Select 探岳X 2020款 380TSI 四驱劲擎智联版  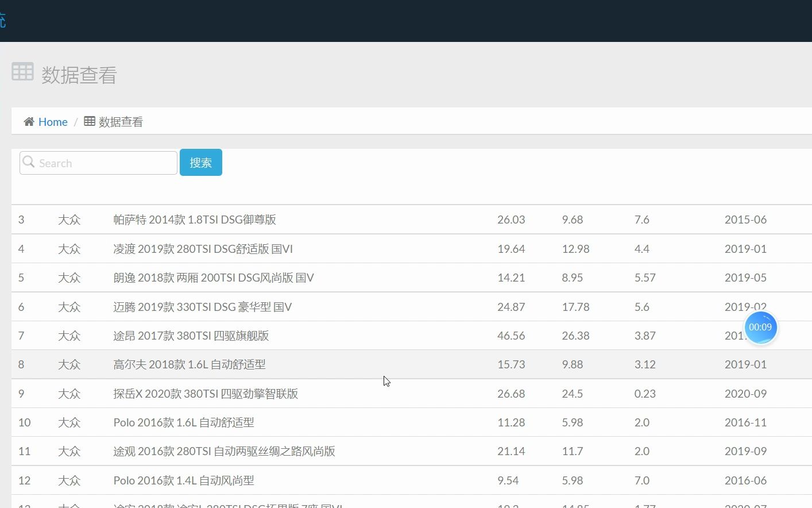(206, 394)
